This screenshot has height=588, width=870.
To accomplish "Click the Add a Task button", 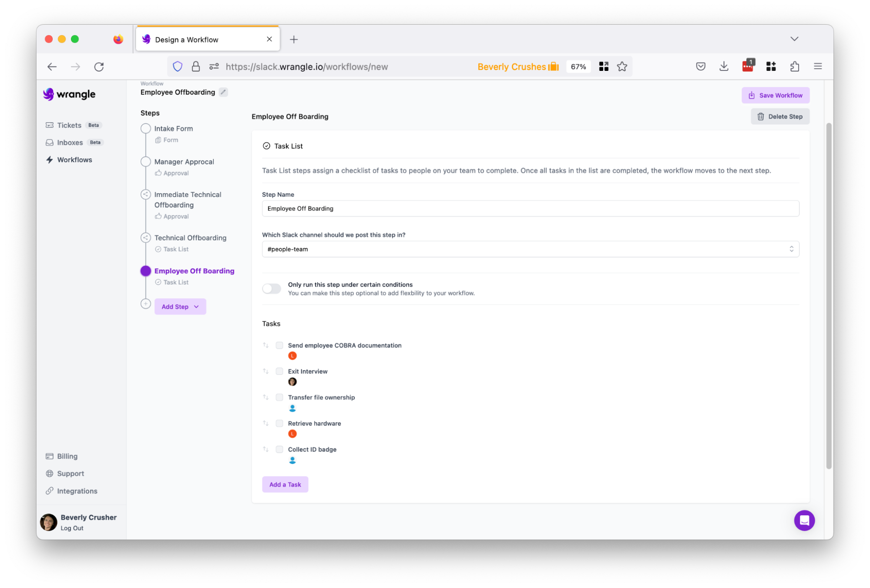I will [285, 484].
